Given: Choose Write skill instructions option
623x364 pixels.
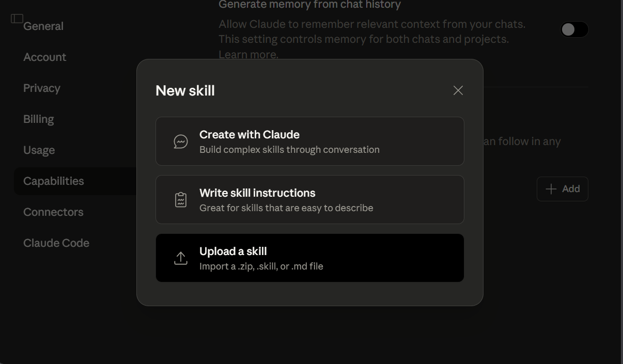Looking at the screenshot, I should point(309,199).
